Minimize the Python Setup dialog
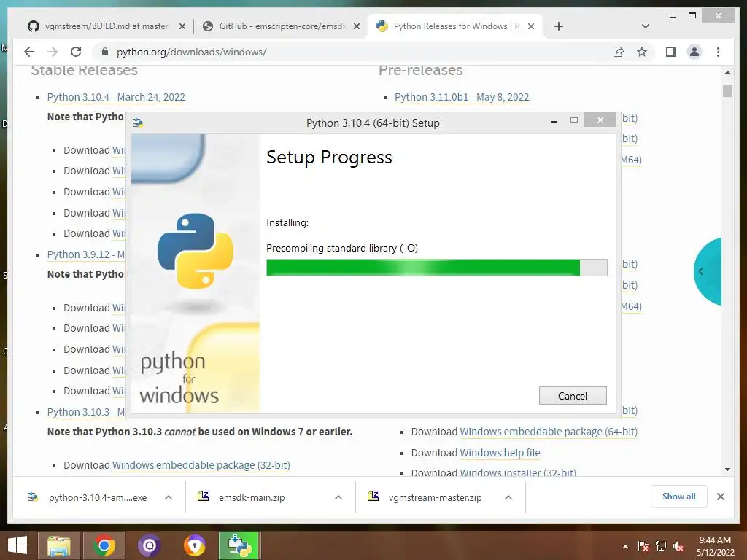The height and width of the screenshot is (560, 747). [554, 122]
